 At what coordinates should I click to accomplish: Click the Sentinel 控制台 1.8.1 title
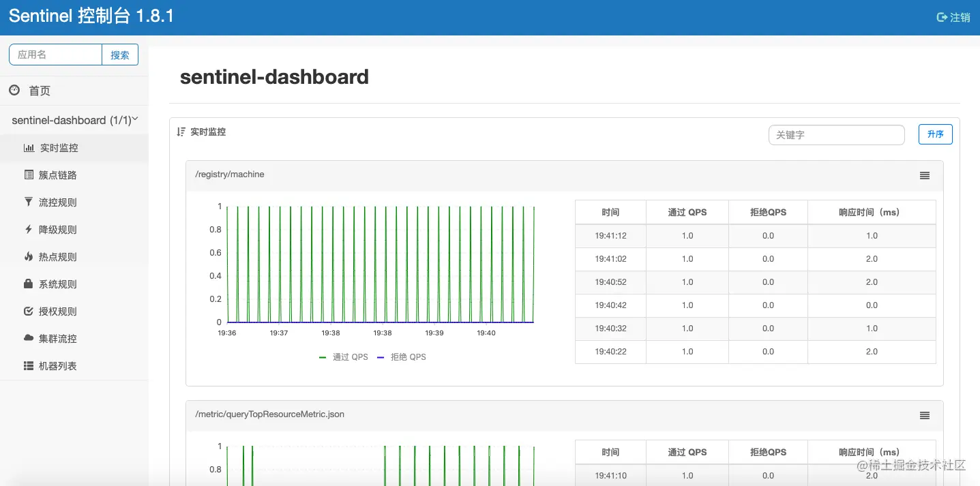[91, 16]
